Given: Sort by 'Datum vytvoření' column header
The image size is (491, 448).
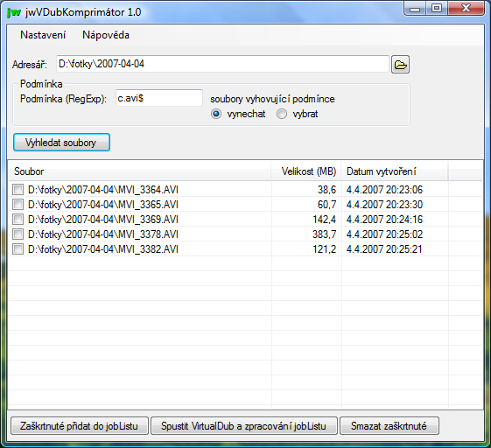Looking at the screenshot, I should tap(395, 171).
